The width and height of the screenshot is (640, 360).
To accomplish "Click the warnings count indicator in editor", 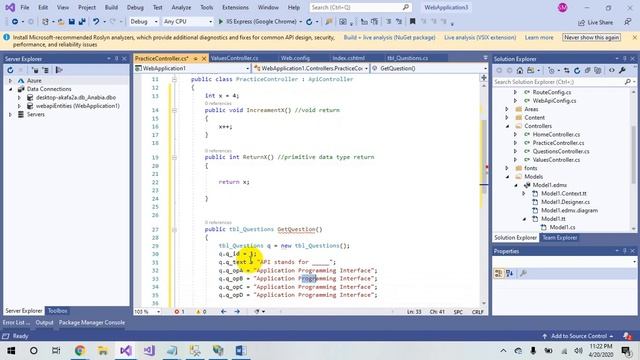I will click(201, 311).
